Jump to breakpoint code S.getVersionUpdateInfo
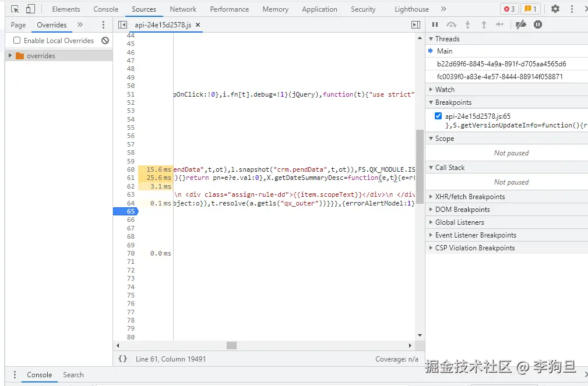The image size is (588, 386). 516,125
